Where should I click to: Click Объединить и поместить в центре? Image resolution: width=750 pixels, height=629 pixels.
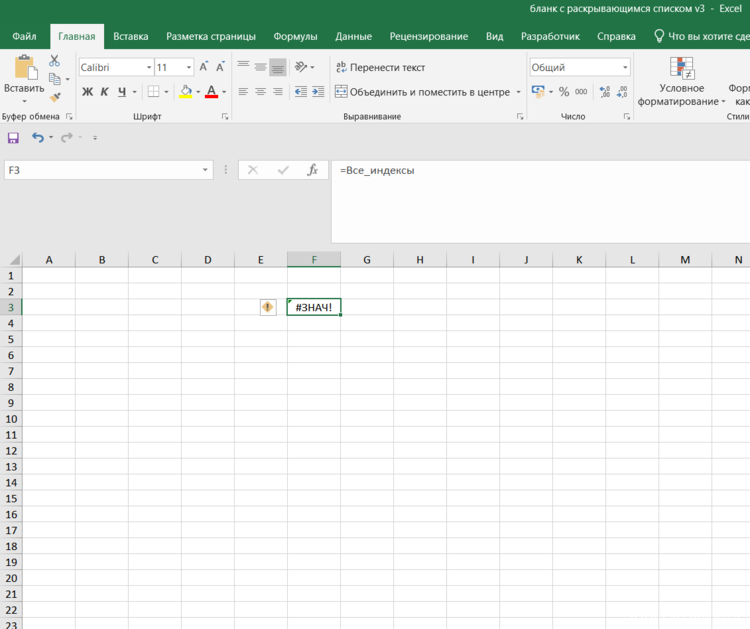422,92
